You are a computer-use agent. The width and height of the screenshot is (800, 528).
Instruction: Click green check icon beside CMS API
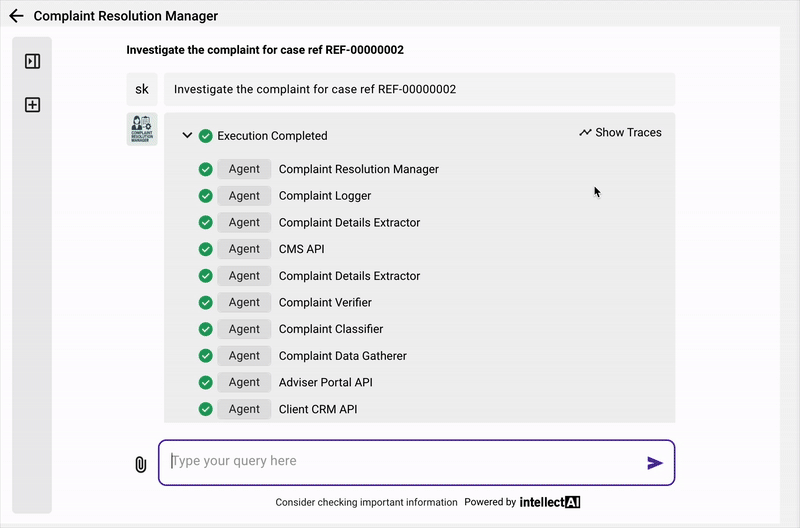coord(206,249)
